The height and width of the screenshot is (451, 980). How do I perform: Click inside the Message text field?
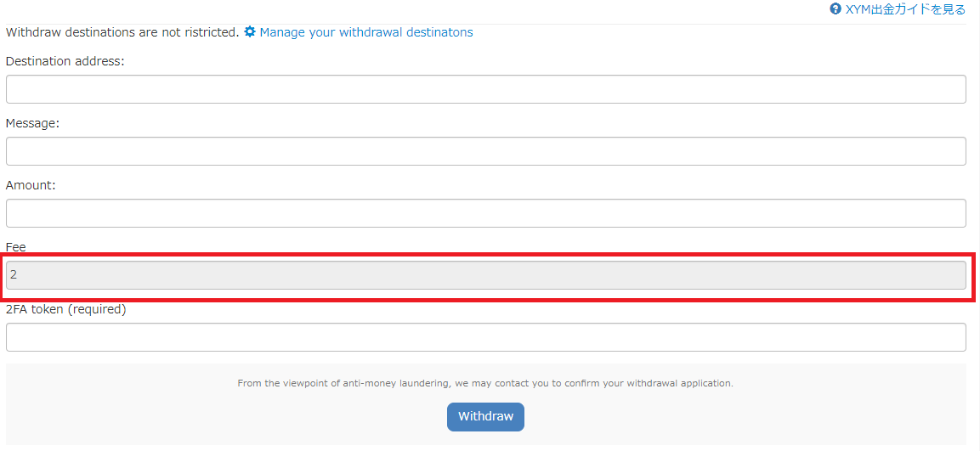(x=485, y=151)
